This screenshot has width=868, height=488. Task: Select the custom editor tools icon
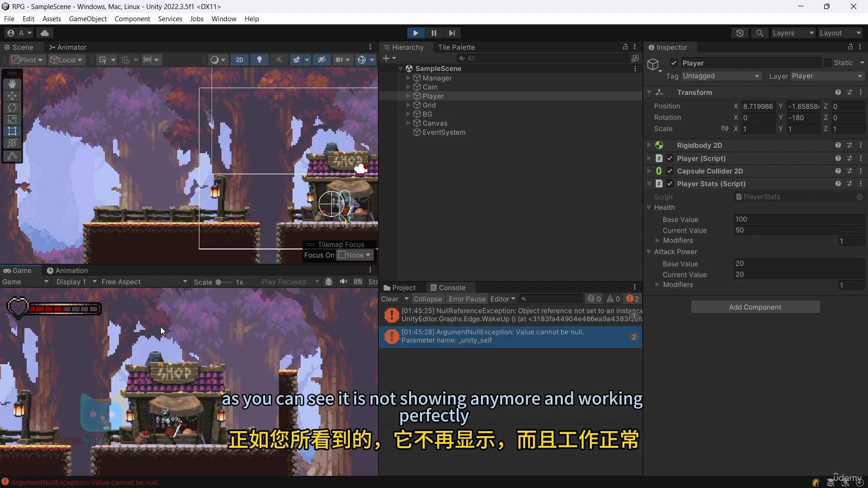[12, 156]
